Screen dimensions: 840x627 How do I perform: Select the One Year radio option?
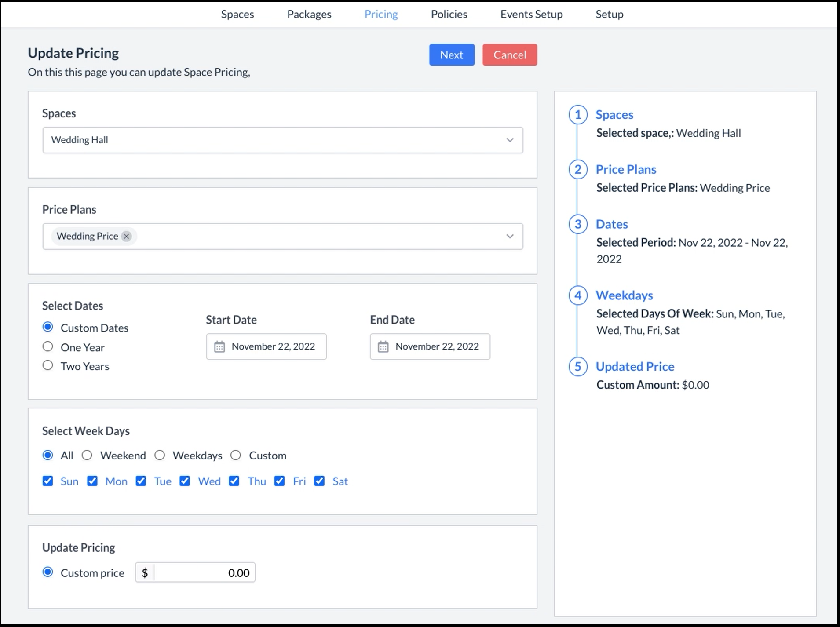[x=48, y=347]
